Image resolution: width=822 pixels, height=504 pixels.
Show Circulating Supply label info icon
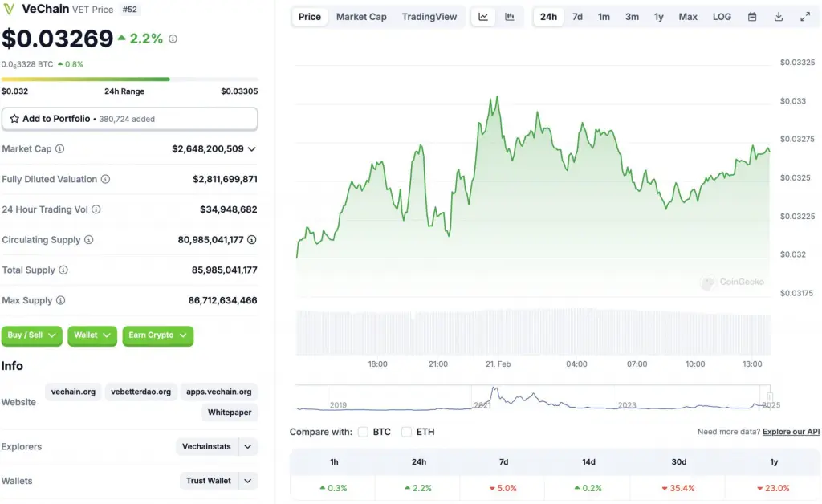(88, 240)
